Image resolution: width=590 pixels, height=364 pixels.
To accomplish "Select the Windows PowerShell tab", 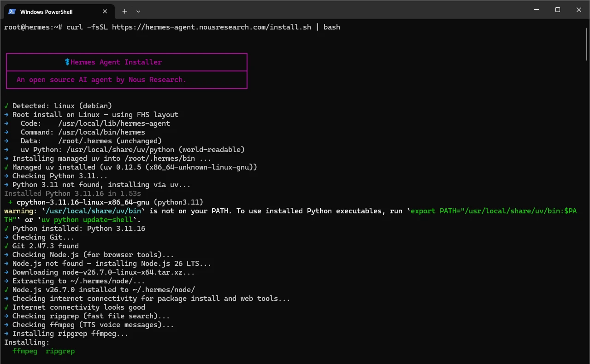I will 59,12.
